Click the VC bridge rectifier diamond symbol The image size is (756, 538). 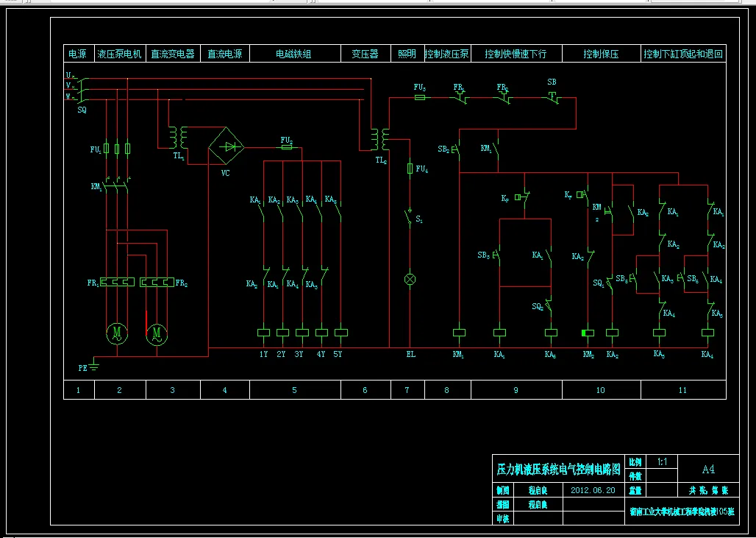226,146
